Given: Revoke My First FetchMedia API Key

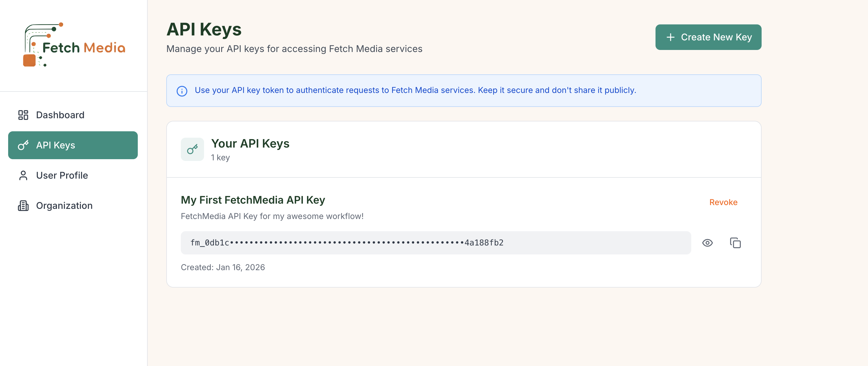Looking at the screenshot, I should [723, 202].
